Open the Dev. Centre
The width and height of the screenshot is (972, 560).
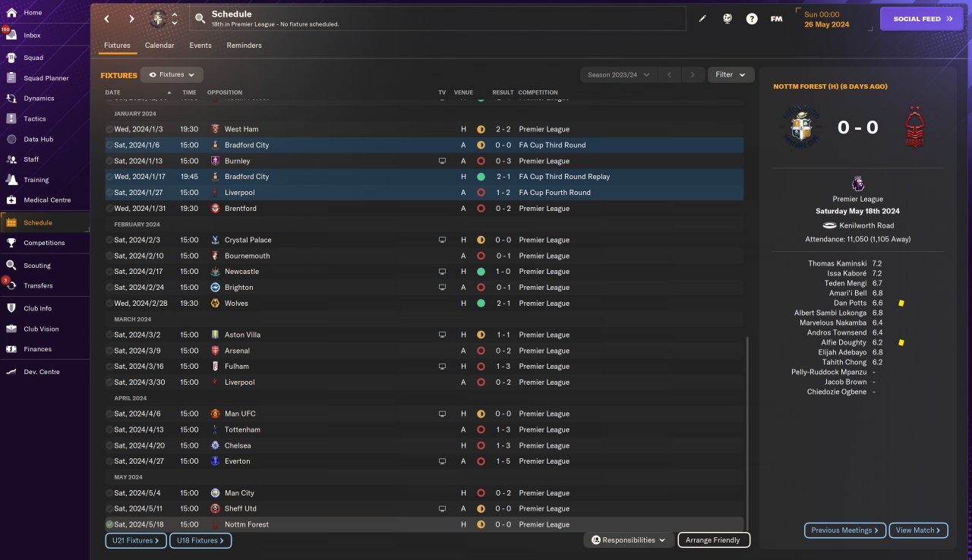point(41,372)
